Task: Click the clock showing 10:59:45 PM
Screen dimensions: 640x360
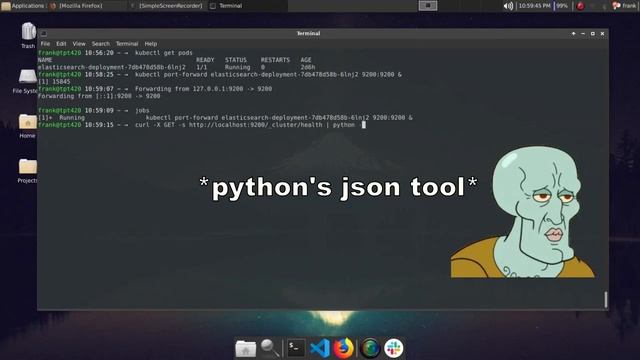Action: 534,6
